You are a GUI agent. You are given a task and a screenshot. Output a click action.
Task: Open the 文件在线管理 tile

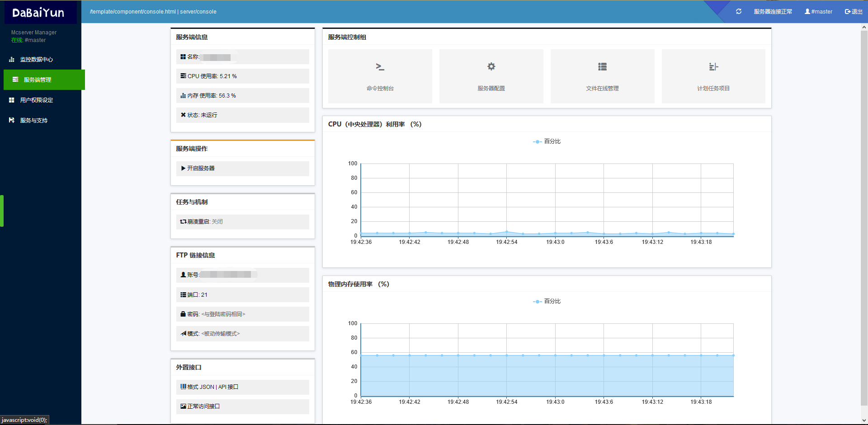(603, 76)
